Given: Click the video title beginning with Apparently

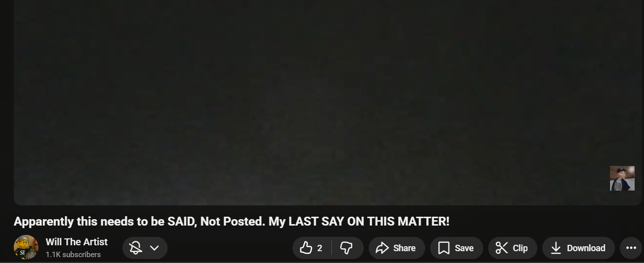Looking at the screenshot, I should (x=232, y=222).
